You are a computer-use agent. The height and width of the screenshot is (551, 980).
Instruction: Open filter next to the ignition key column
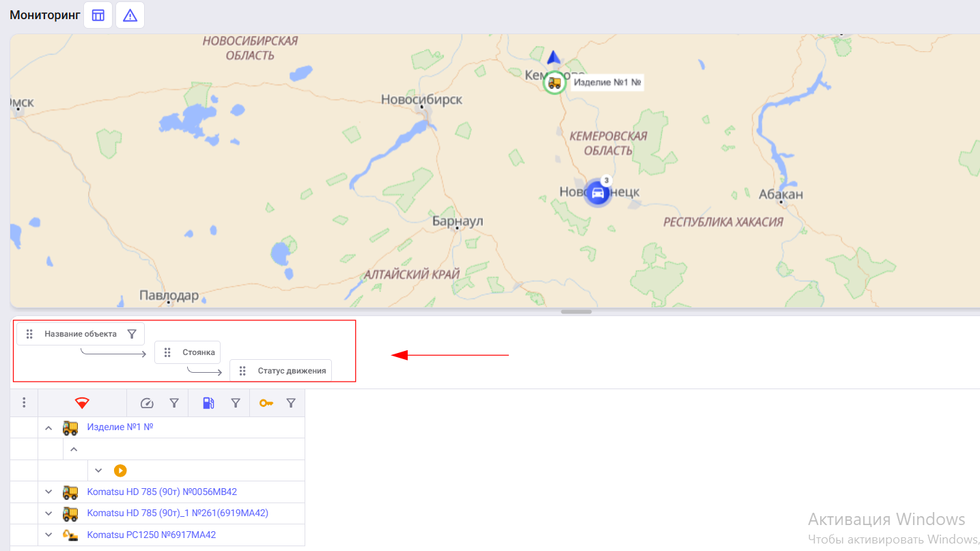[291, 403]
